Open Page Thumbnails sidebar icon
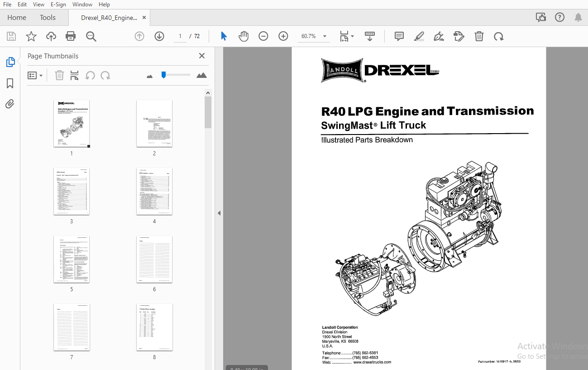 10,62
